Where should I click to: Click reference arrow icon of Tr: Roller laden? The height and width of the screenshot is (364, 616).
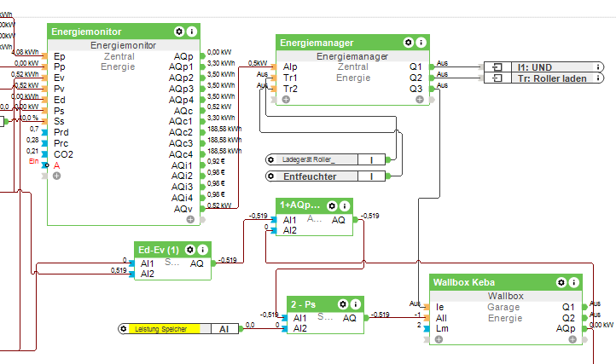point(497,78)
